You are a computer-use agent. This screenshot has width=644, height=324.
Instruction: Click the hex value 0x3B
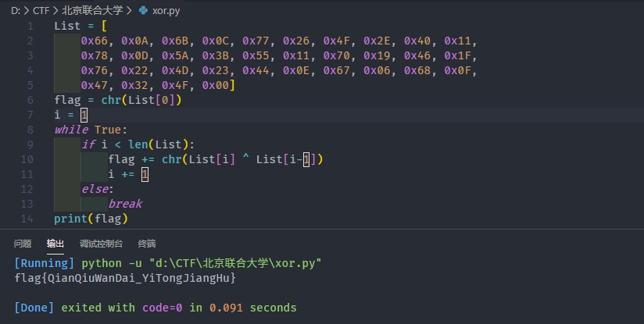(x=215, y=55)
